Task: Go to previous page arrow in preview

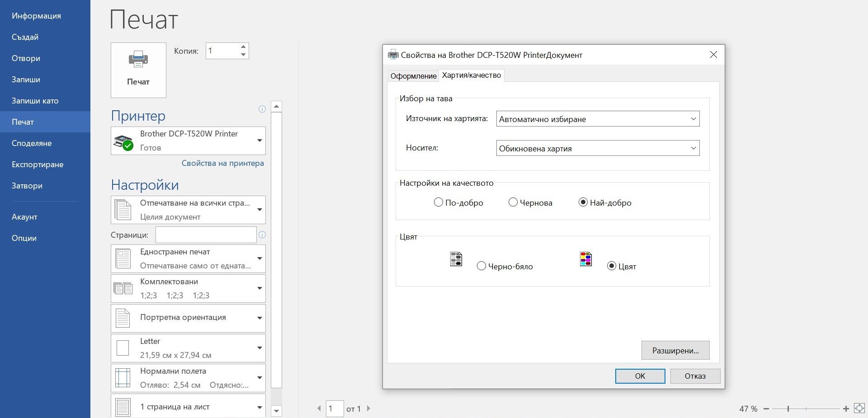Action: click(319, 409)
